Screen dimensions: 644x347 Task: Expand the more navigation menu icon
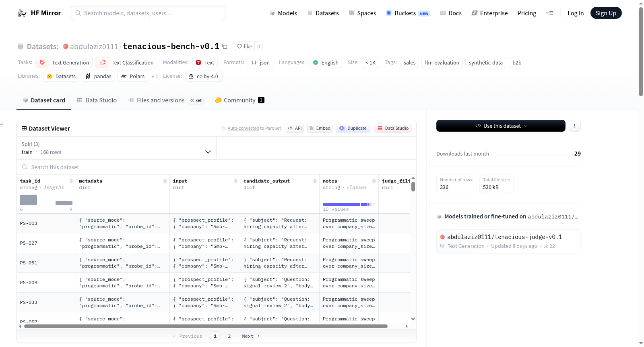[549, 13]
